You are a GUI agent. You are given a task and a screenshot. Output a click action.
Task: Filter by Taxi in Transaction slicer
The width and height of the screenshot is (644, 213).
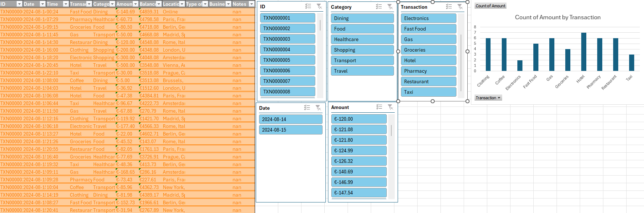click(428, 92)
